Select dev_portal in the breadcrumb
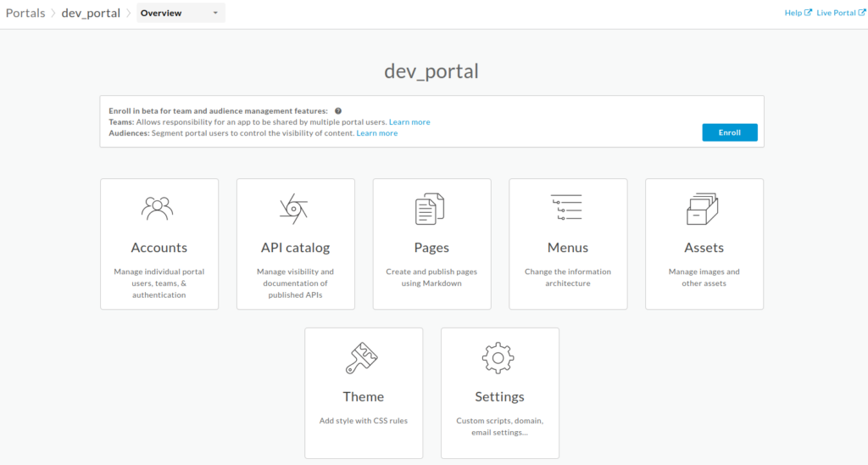Screen dimensions: 868x465 coord(91,13)
